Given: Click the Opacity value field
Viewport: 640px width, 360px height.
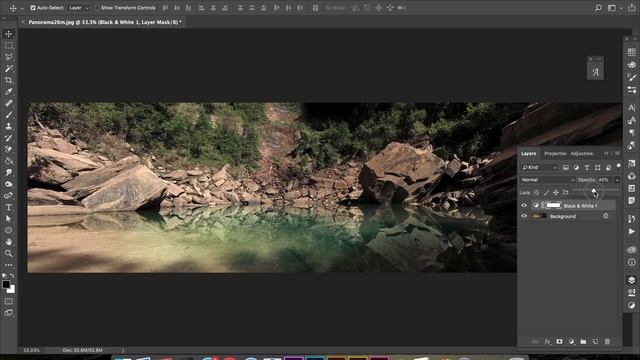Looking at the screenshot, I should coord(605,180).
